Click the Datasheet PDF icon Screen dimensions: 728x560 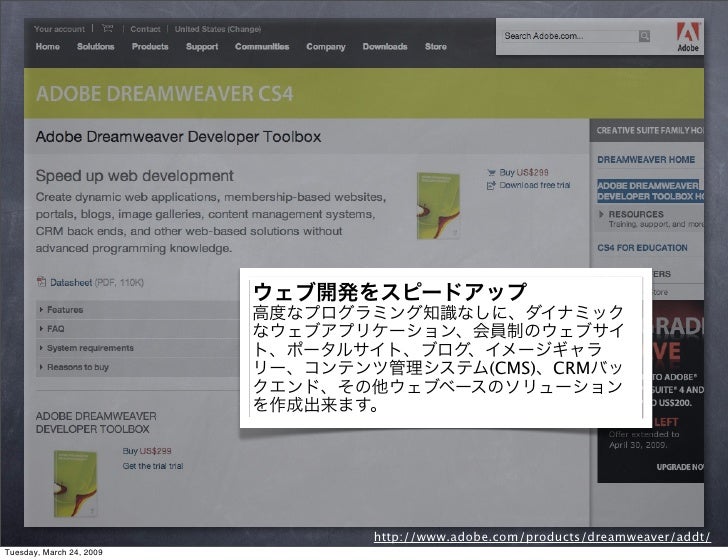click(x=41, y=281)
